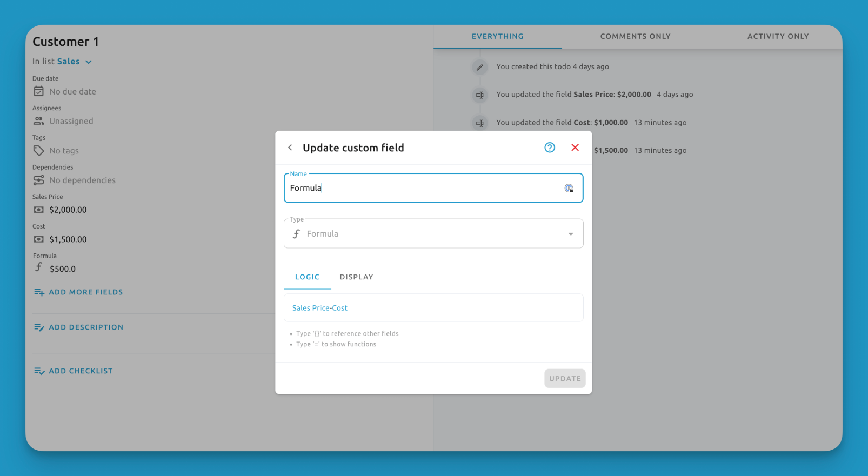Click the people icon beside Unassigned
Image resolution: width=868 pixels, height=476 pixels.
[39, 121]
